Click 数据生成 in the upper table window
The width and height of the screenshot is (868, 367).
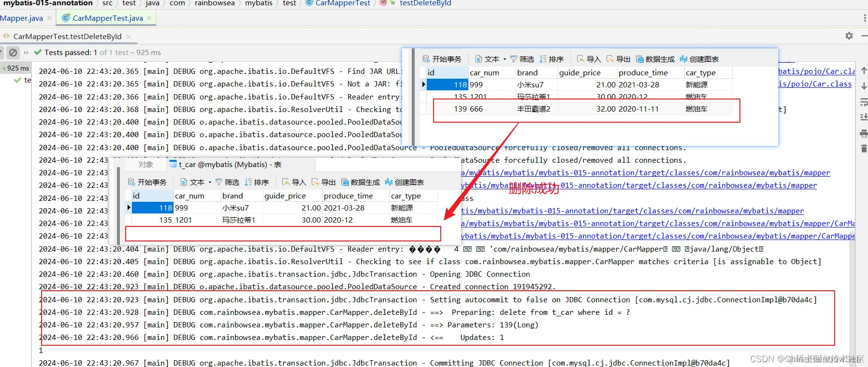point(655,59)
